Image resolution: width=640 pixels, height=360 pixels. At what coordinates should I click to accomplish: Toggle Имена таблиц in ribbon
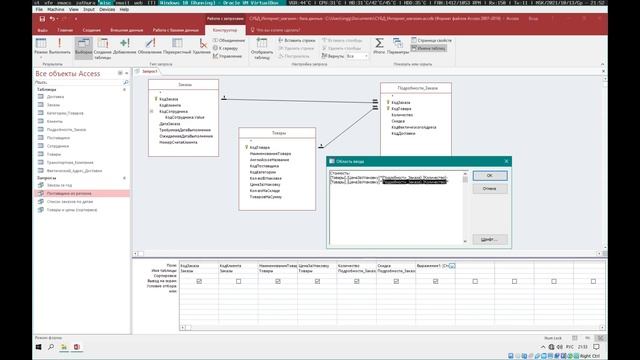pyautogui.click(x=429, y=48)
